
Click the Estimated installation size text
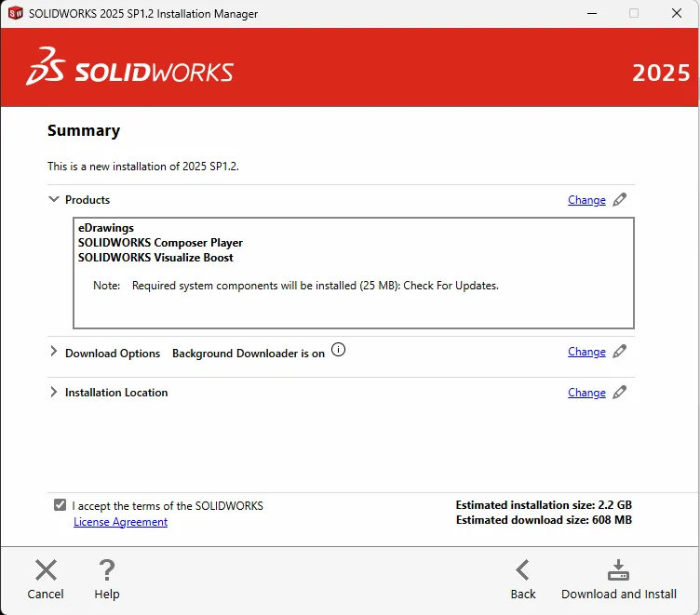544,505
